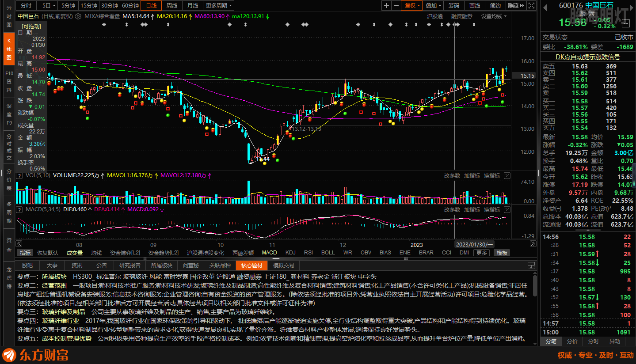This screenshot has height=364, width=636.
Task: Open the 资金 sidebar item
Action: (9, 245)
